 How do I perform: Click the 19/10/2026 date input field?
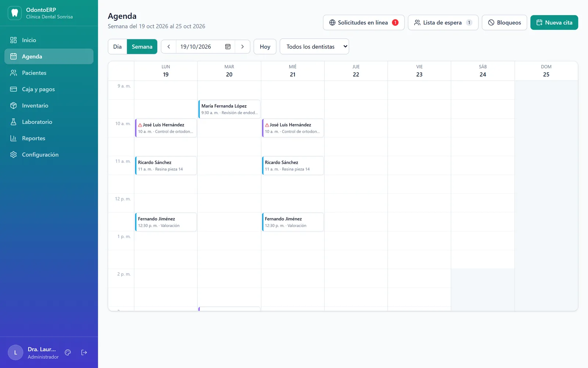click(205, 47)
